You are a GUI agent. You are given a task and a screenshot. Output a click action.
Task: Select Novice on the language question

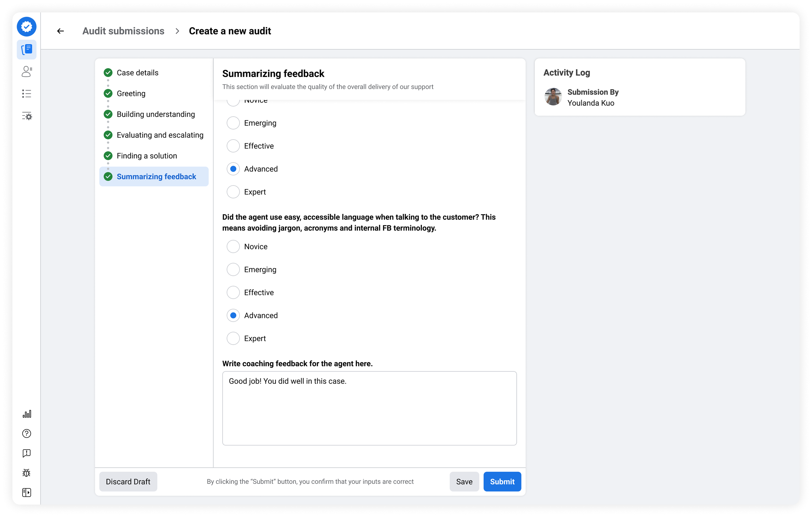click(x=233, y=246)
